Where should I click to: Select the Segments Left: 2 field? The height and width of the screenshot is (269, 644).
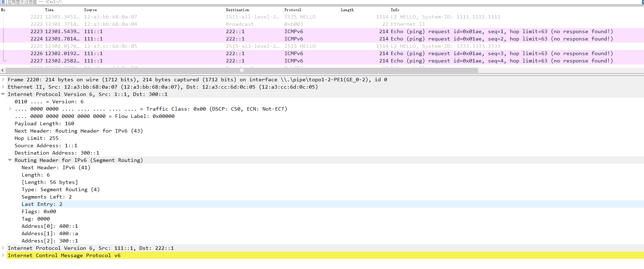(47, 197)
